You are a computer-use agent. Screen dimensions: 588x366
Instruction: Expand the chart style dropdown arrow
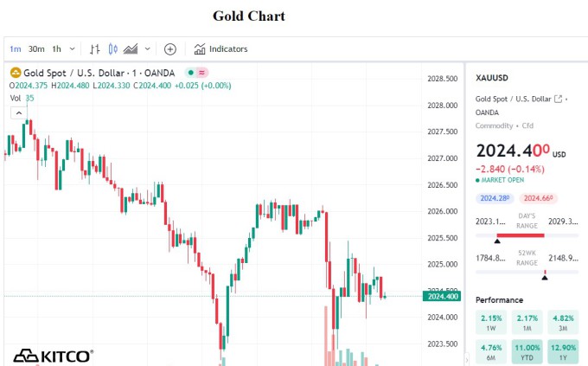(147, 49)
